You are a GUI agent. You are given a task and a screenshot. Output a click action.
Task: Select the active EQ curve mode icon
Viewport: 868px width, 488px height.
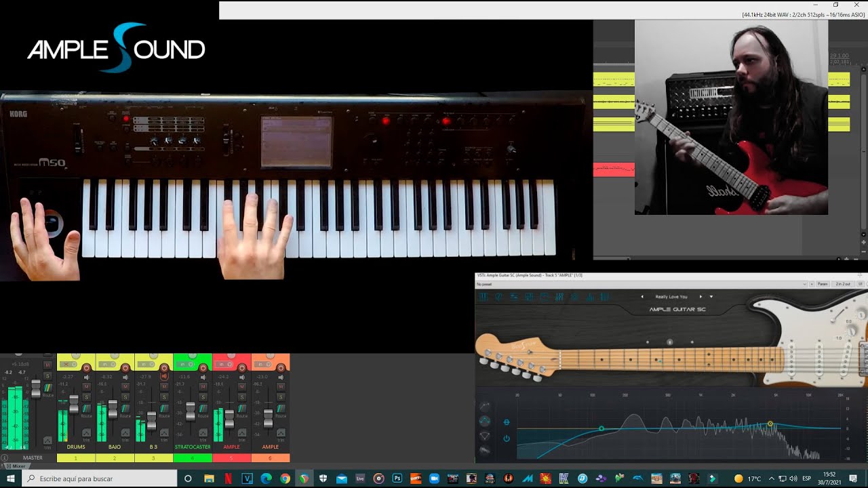485,422
